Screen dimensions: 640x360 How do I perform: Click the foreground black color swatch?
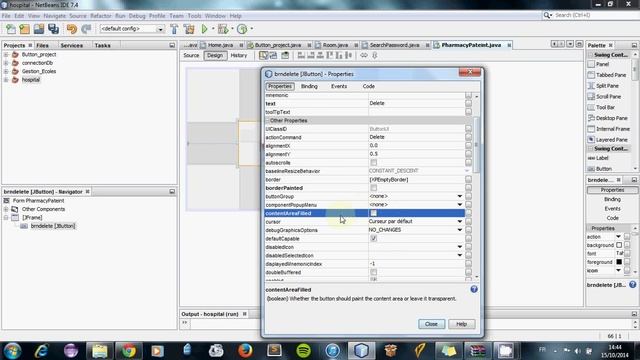point(619,262)
